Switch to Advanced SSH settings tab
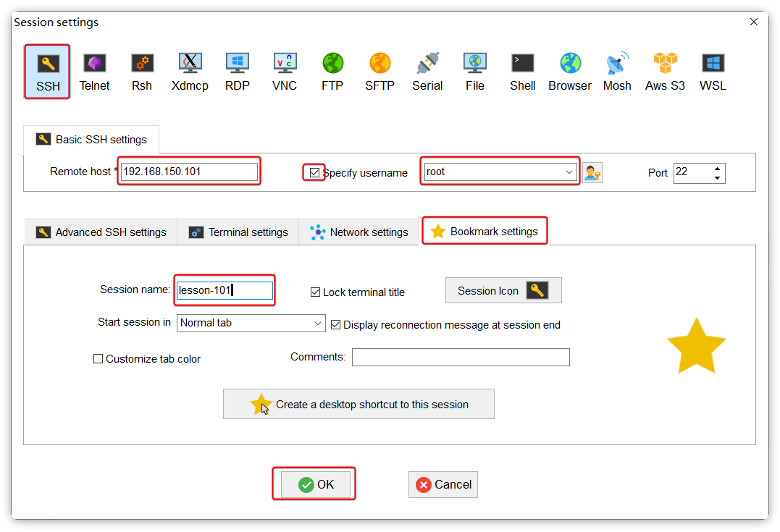The height and width of the screenshot is (532, 780). click(101, 232)
